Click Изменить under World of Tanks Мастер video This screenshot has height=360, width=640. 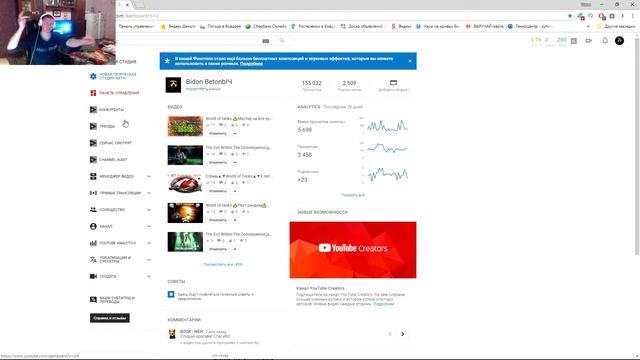pyautogui.click(x=218, y=133)
